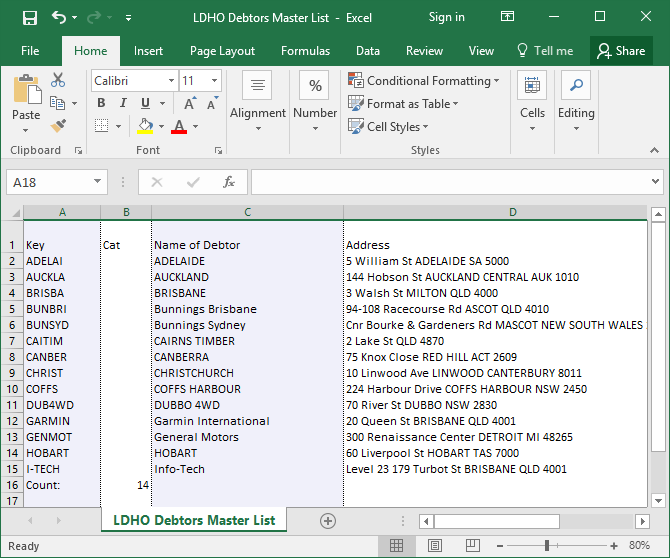Open the fill color palette arrow

(x=162, y=126)
